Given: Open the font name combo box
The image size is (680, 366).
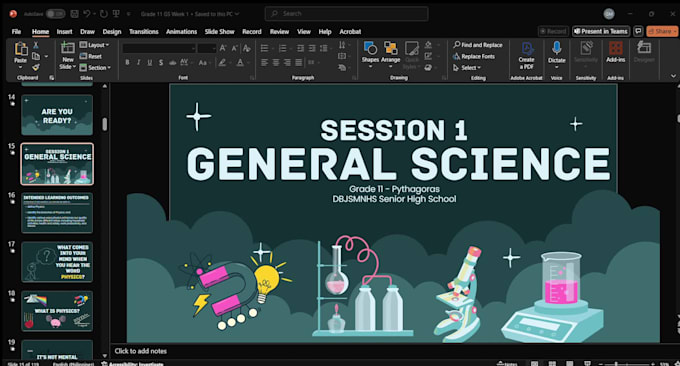Looking at the screenshot, I should tap(159, 48).
